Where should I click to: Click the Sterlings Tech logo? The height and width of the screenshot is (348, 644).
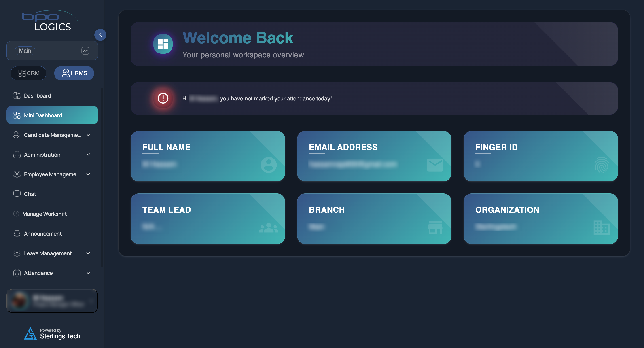pos(30,333)
